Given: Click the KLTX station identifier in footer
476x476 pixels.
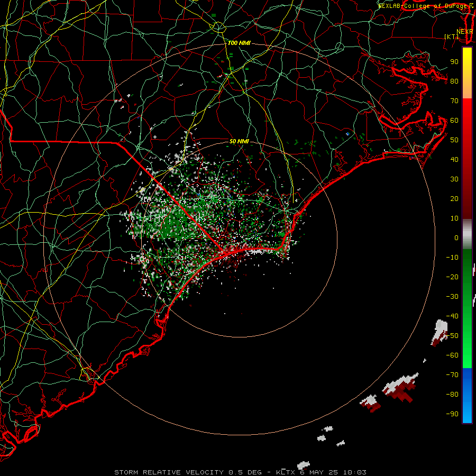Looking at the screenshot, I should 286,472.
